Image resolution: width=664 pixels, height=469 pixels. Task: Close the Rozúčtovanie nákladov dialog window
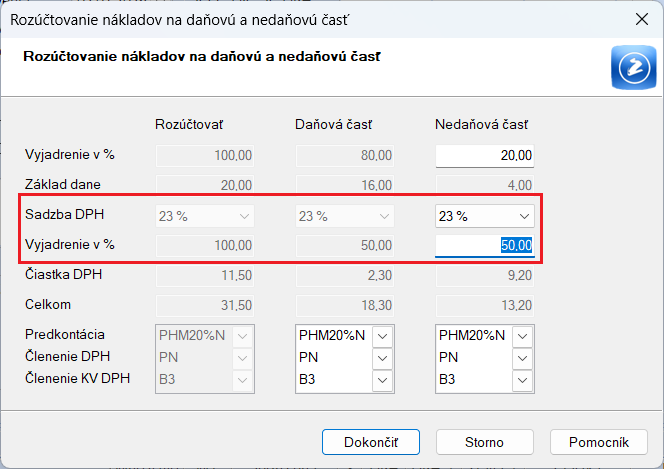[640, 18]
